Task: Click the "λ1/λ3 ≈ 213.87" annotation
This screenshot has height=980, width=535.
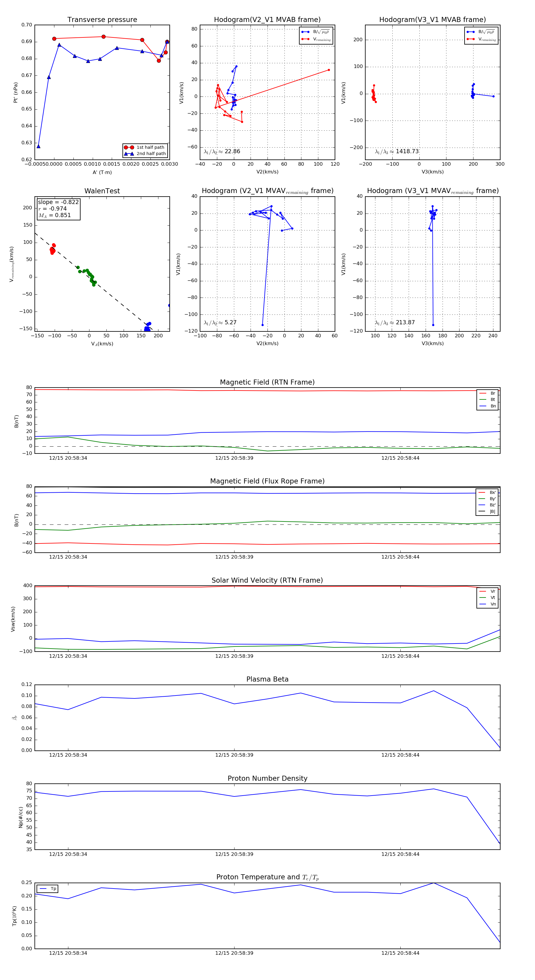Action: pos(395,323)
